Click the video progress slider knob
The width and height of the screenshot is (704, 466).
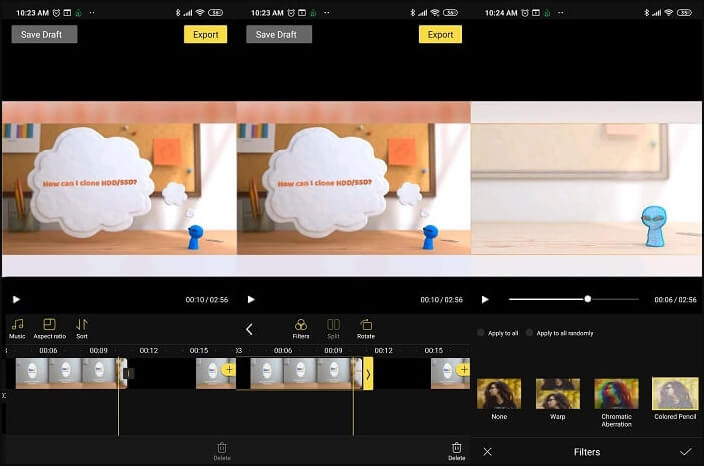click(587, 299)
